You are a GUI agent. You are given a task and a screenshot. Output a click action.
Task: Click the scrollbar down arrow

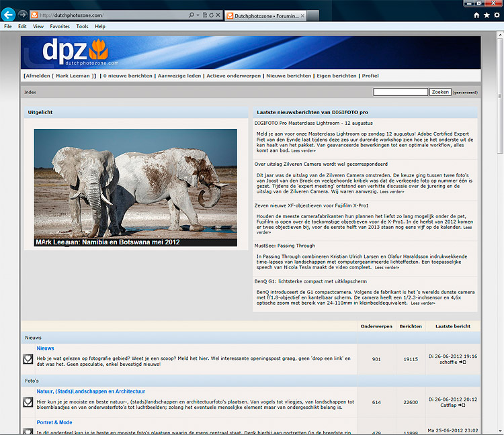click(500, 431)
